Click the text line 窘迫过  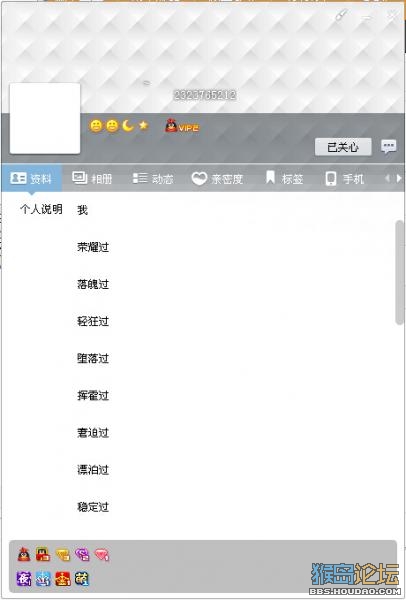click(x=93, y=432)
